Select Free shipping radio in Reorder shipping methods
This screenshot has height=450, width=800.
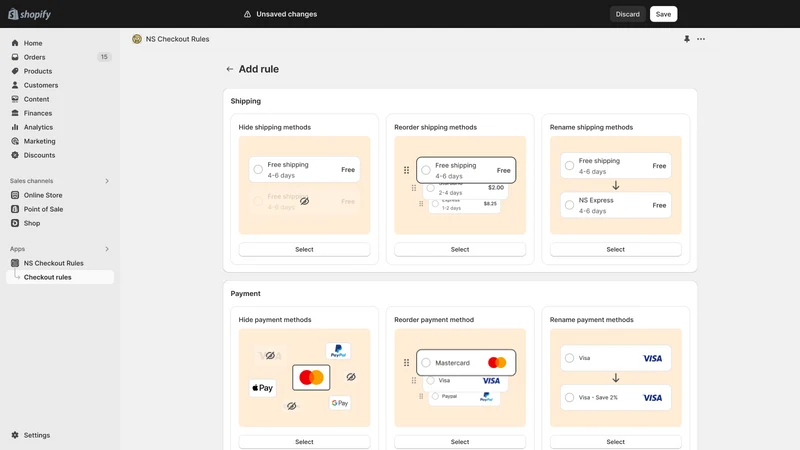(426, 170)
